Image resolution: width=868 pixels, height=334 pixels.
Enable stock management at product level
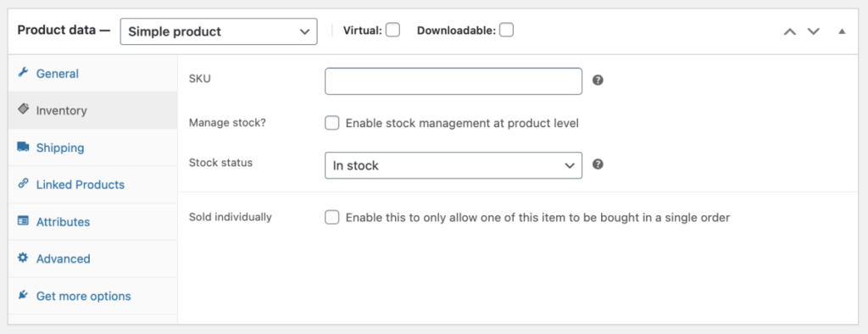coord(332,123)
